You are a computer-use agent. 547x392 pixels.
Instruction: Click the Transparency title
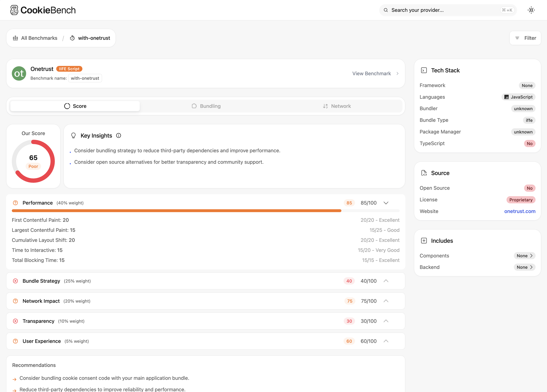38,321
